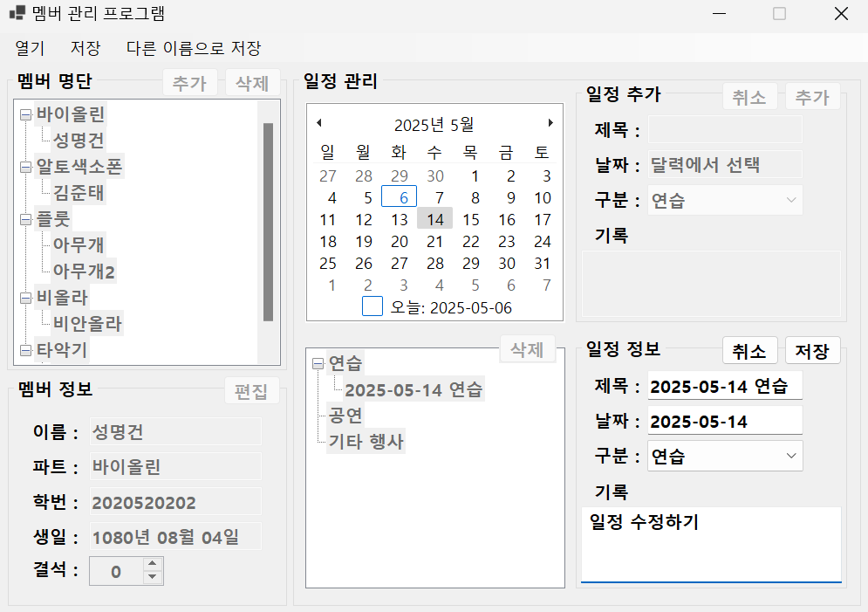868x612 pixels.
Task: Click the 달력에서 선택 date field
Action: point(725,164)
